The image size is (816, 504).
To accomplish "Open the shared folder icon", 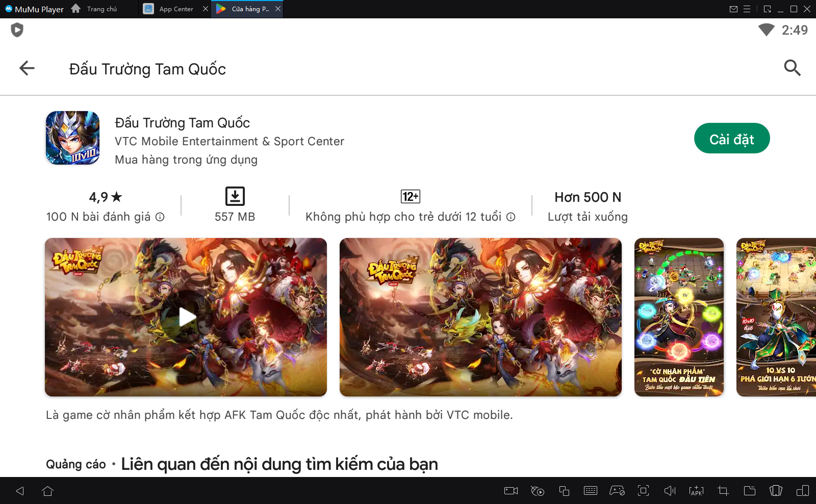I will [x=749, y=491].
